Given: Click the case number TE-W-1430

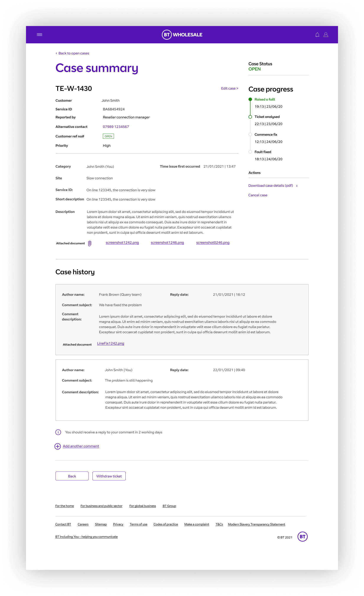Looking at the screenshot, I should [74, 88].
